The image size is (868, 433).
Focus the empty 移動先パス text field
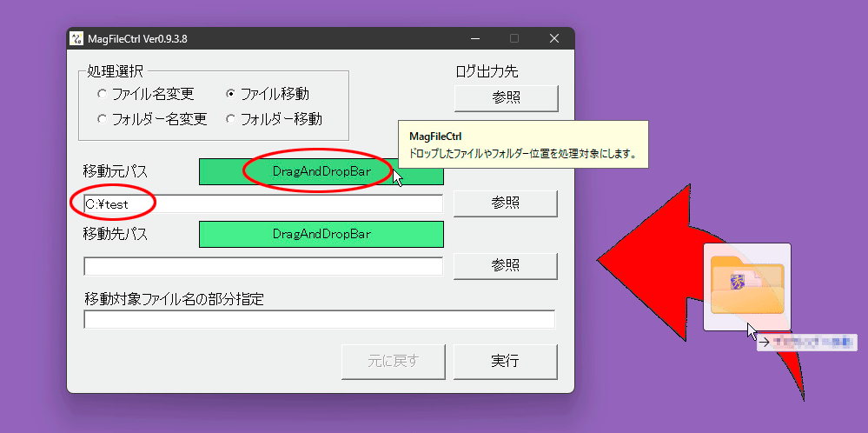point(262,266)
